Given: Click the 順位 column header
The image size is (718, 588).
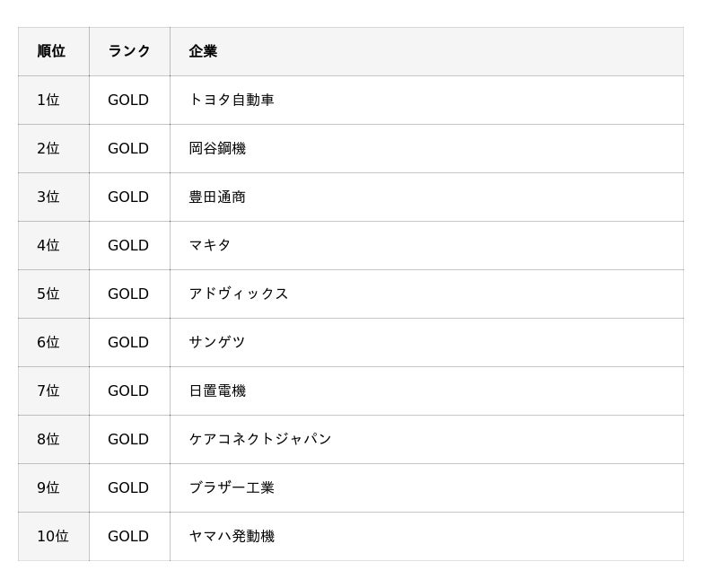Looking at the screenshot, I should click(51, 51).
